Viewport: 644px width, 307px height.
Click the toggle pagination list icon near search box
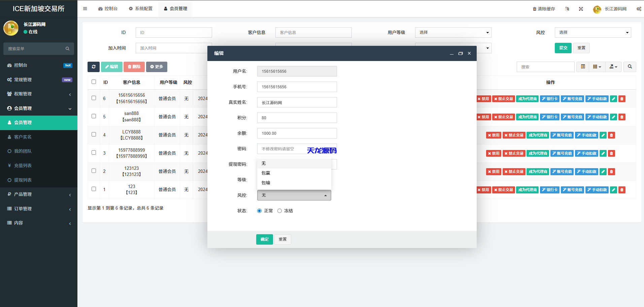[582, 67]
